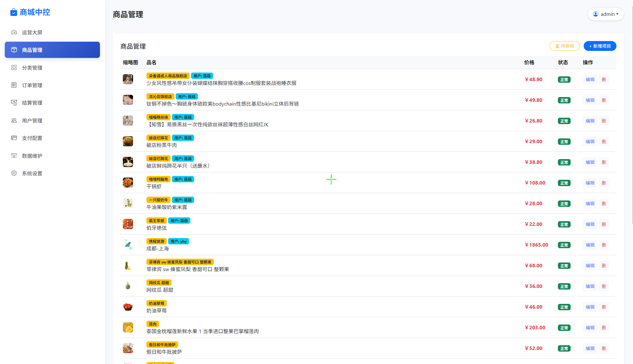Click the 新增项目 add item button
This screenshot has height=364, width=633.
[600, 46]
